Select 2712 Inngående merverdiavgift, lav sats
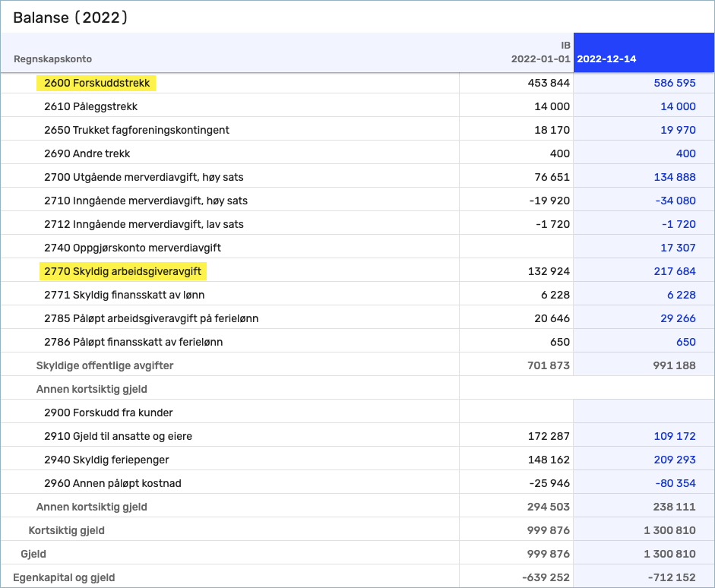 click(144, 224)
